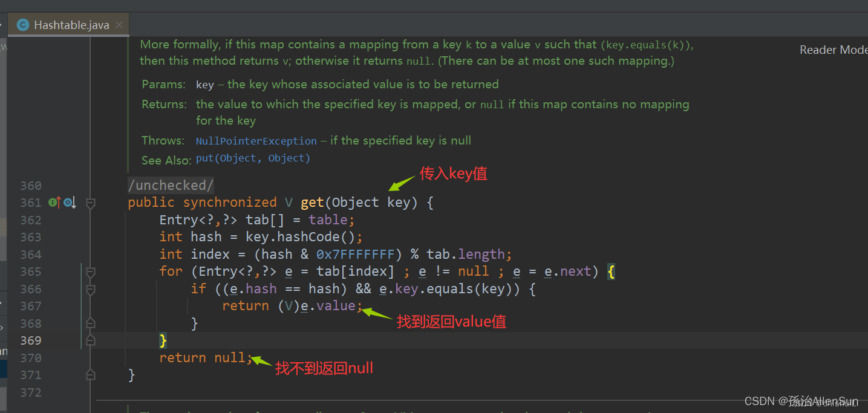Click line number 364 in the gutter
868x413 pixels.
[x=30, y=255]
